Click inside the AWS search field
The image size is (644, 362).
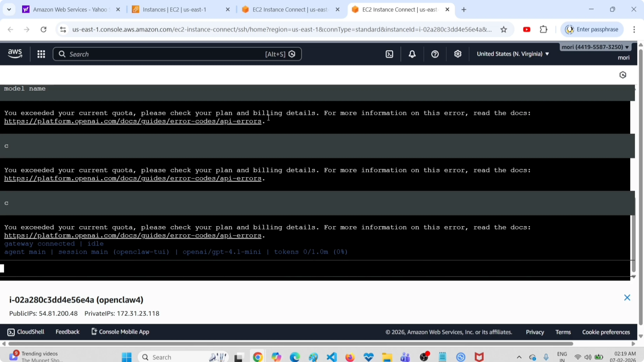(150, 54)
